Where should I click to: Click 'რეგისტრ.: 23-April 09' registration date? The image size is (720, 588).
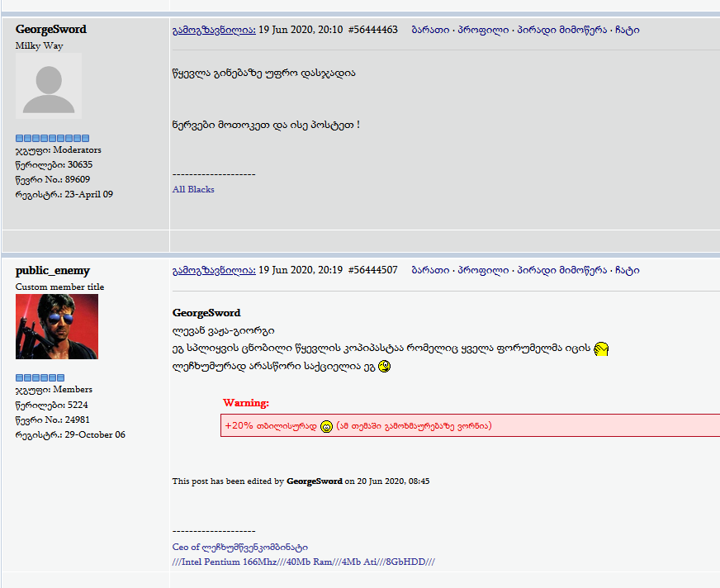64,194
